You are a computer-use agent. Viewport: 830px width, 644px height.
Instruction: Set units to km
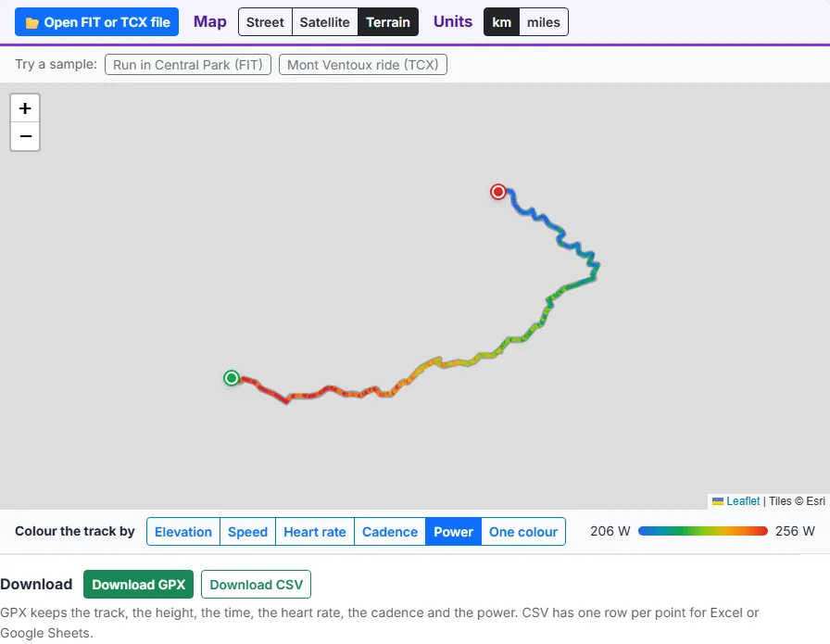click(x=501, y=22)
